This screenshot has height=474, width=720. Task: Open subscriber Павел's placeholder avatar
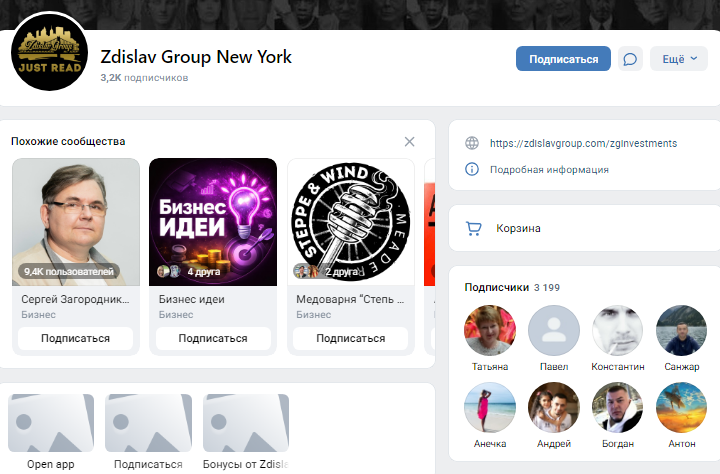(x=554, y=330)
